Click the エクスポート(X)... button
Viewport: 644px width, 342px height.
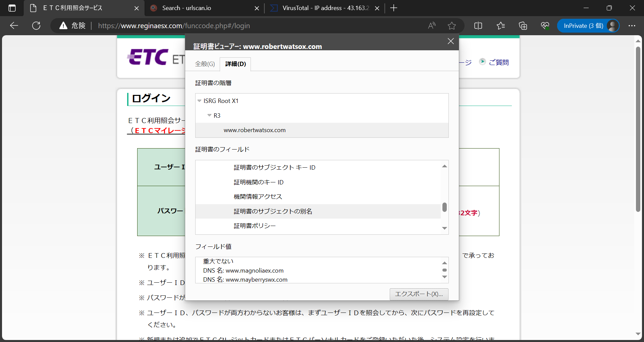coord(419,294)
